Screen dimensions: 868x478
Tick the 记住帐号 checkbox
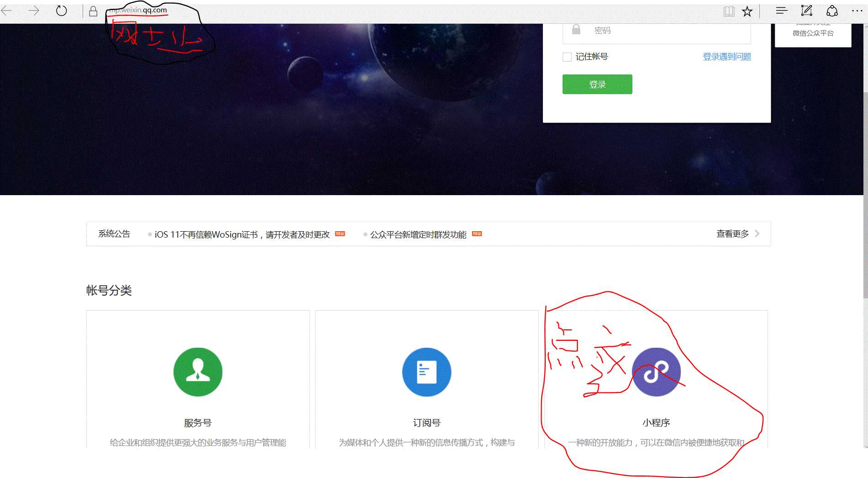[567, 57]
